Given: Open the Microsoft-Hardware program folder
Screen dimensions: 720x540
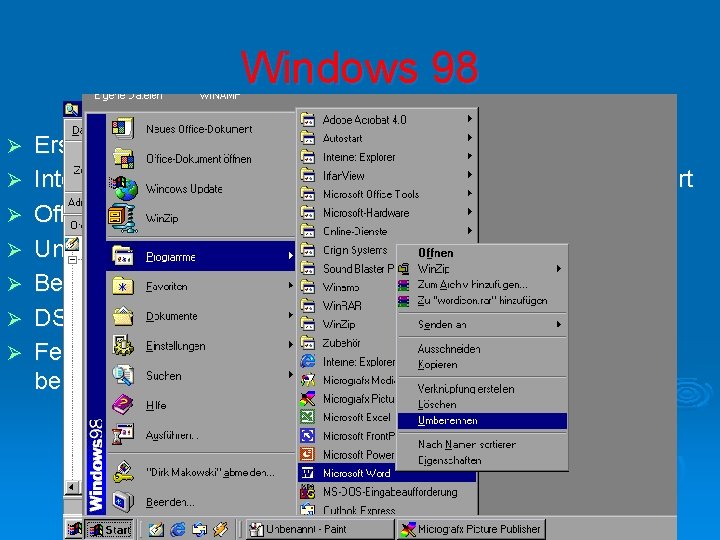Looking at the screenshot, I should pyautogui.click(x=388, y=213).
